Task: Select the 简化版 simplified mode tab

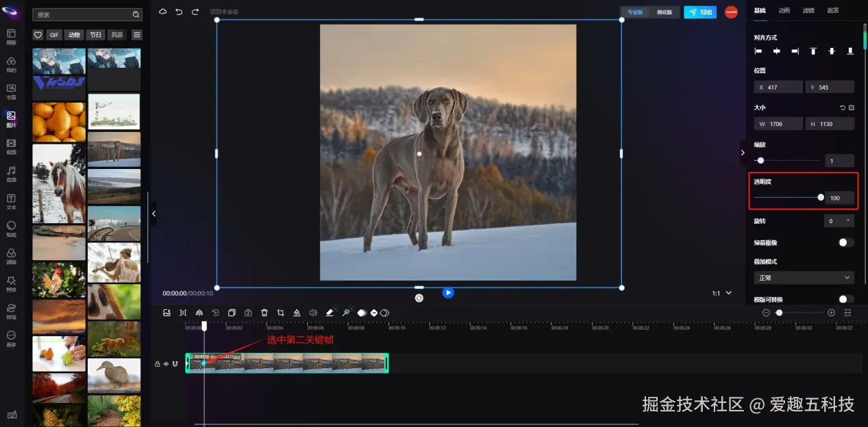Action: (664, 12)
